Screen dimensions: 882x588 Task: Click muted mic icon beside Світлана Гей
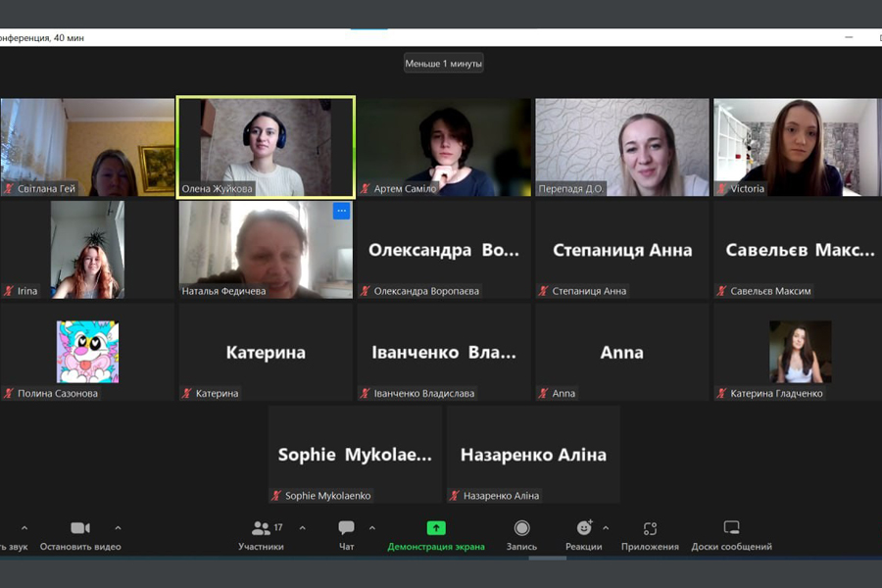click(x=9, y=189)
